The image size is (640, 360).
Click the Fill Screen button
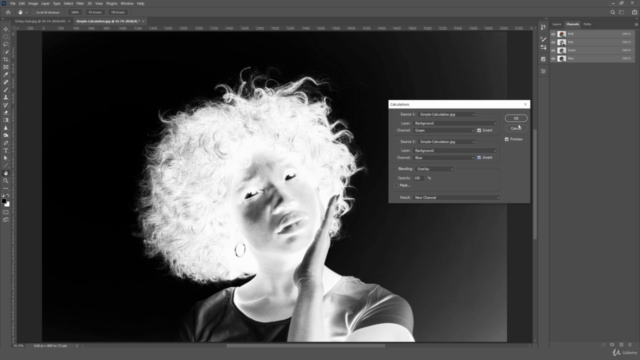point(118,12)
